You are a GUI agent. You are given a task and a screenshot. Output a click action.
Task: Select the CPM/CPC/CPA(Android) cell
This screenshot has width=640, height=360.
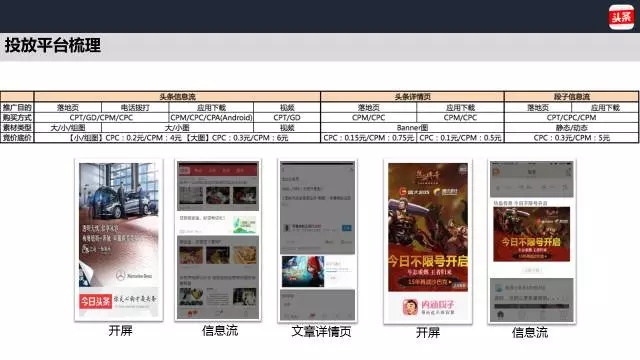211,118
